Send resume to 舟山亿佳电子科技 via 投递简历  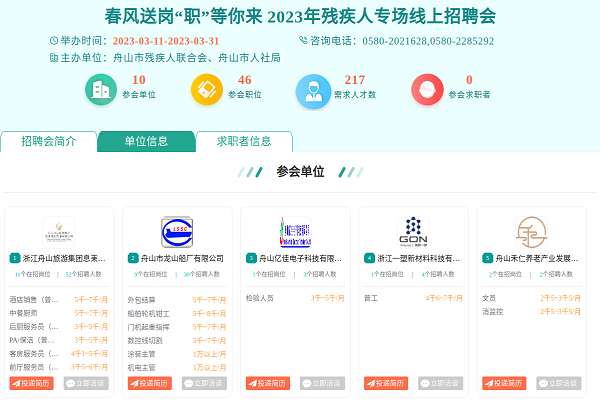click(268, 383)
